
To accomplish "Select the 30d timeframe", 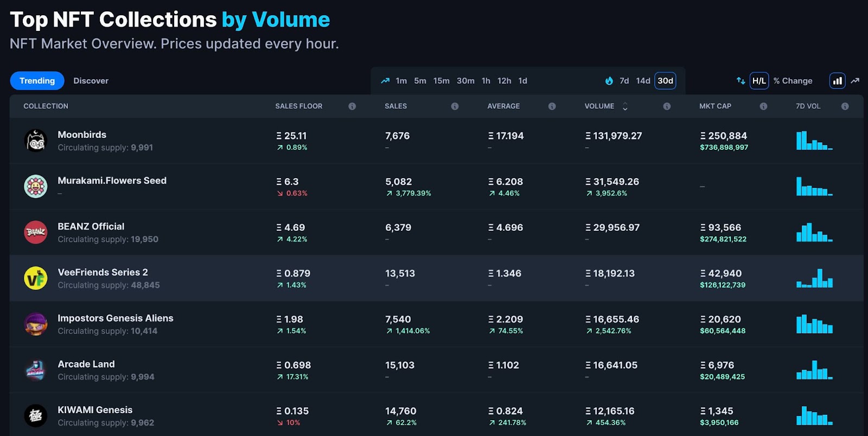I will point(665,81).
